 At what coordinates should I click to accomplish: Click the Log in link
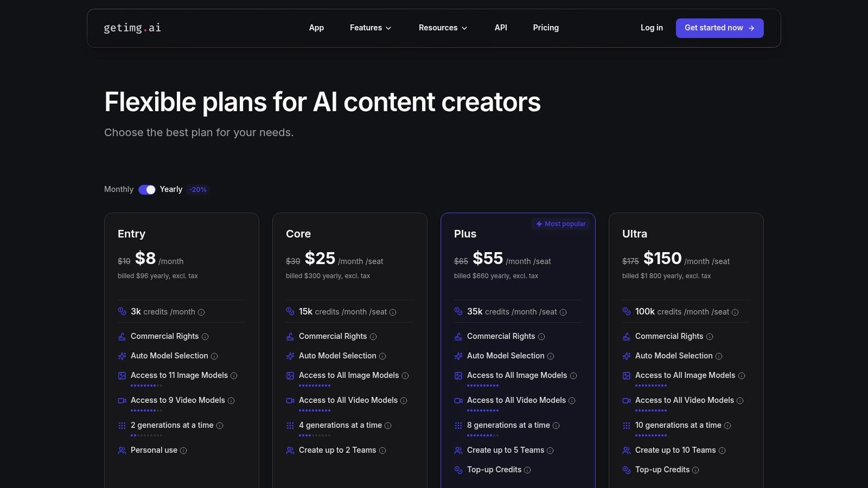pos(652,28)
